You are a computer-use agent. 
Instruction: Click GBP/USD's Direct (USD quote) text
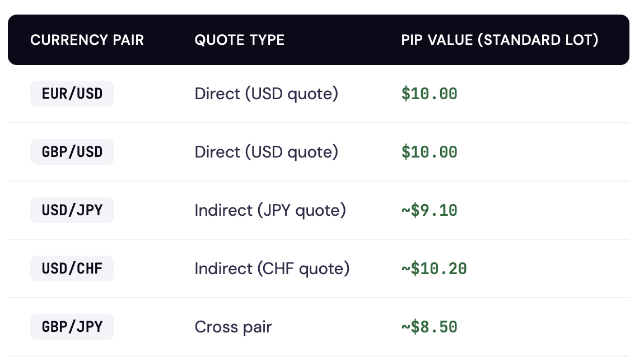(x=267, y=152)
